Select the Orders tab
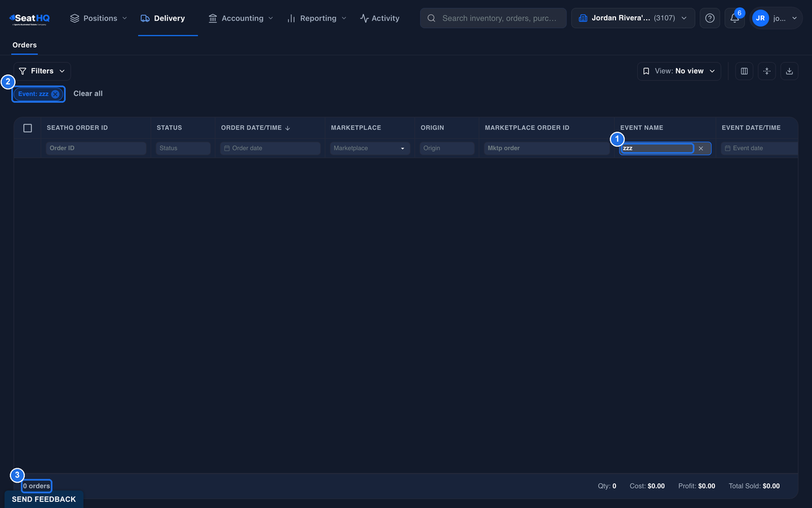This screenshot has height=508, width=812. click(25, 45)
